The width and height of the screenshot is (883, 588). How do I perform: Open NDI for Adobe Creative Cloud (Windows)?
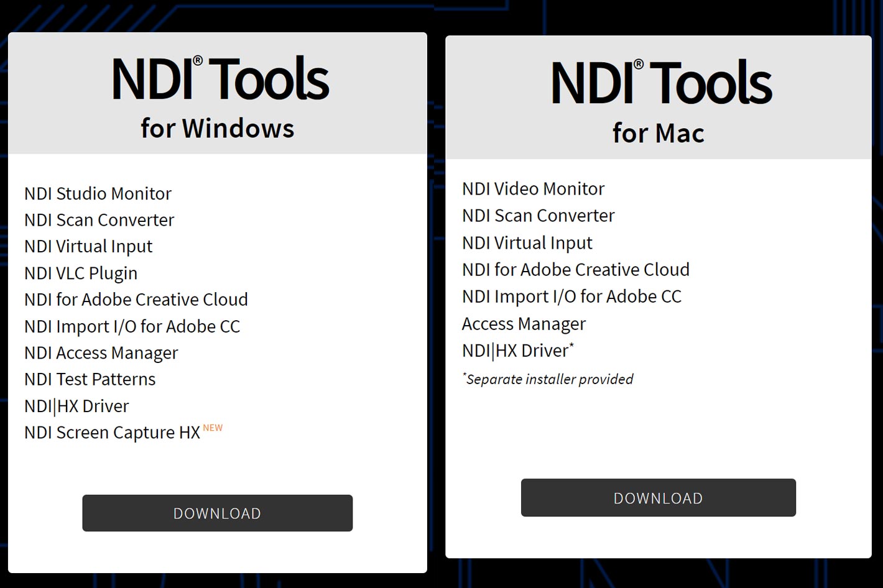click(x=136, y=300)
